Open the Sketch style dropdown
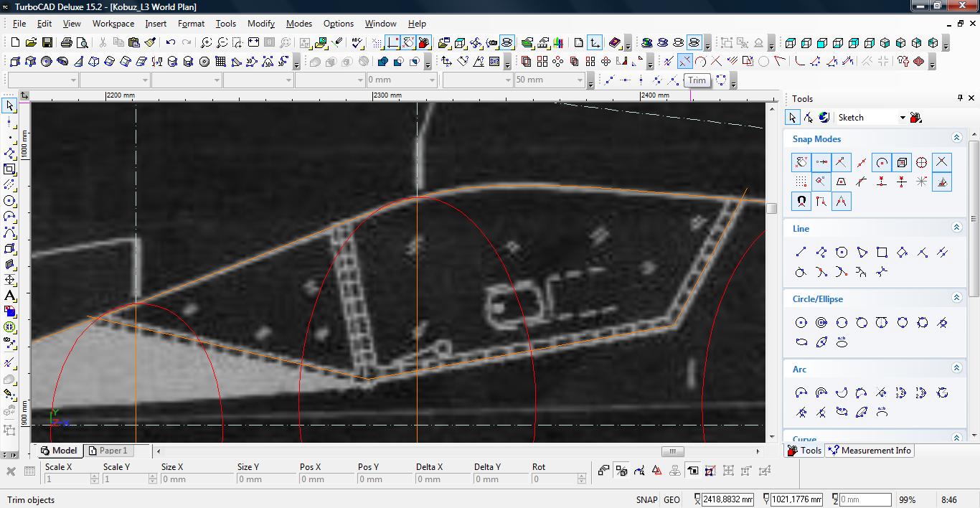The width and height of the screenshot is (980, 508). coord(903,118)
